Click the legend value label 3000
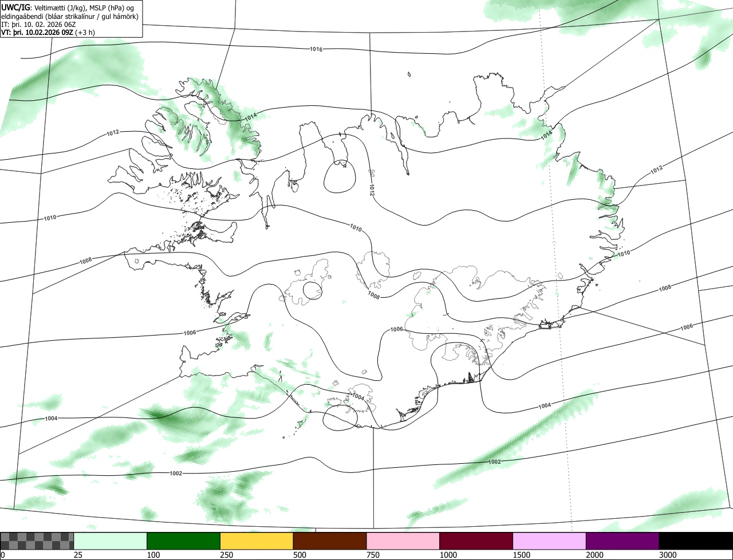 pos(668,555)
